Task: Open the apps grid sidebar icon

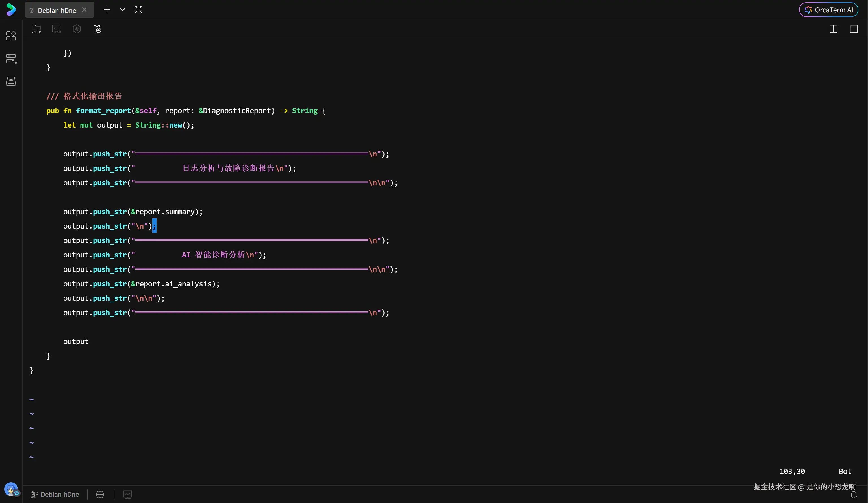Action: [11, 36]
